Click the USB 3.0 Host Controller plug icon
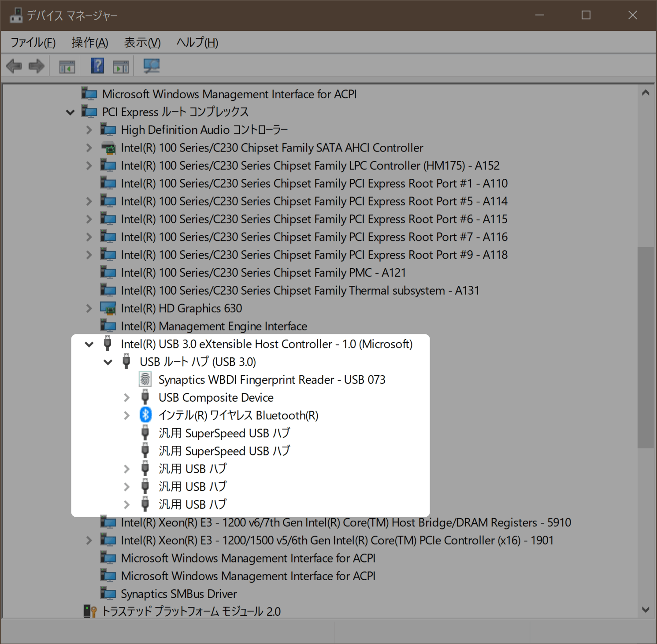This screenshot has width=657, height=644. coord(107,344)
